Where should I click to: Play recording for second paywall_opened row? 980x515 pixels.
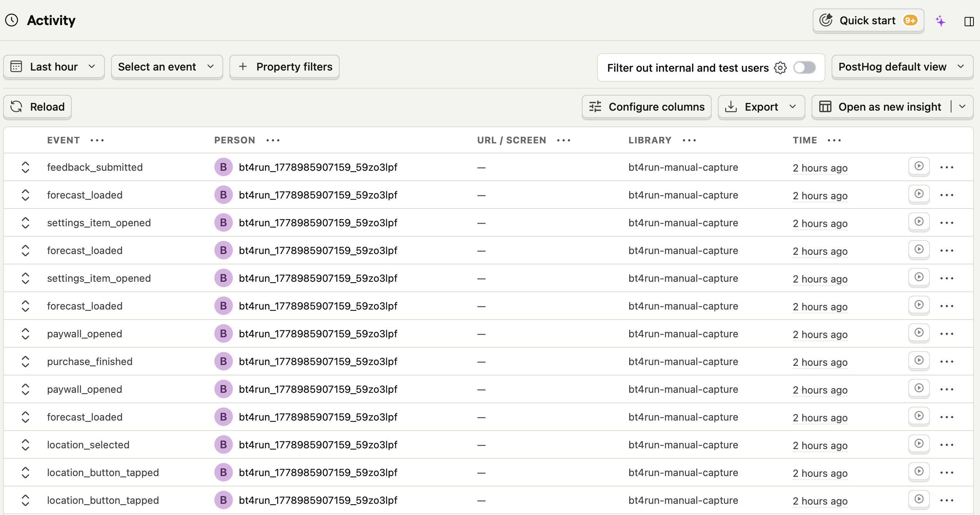919,388
